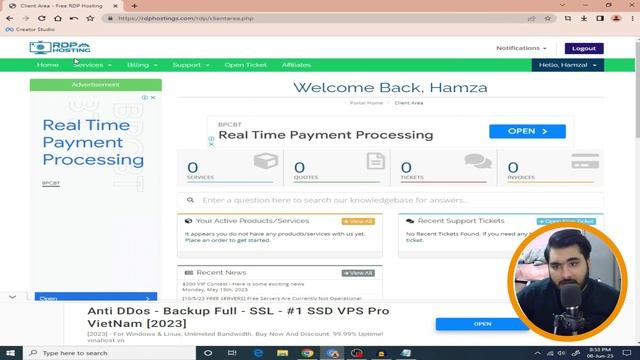The height and width of the screenshot is (360, 640).
Task: Launch Edge from the taskbar
Action: pyautogui.click(x=258, y=353)
